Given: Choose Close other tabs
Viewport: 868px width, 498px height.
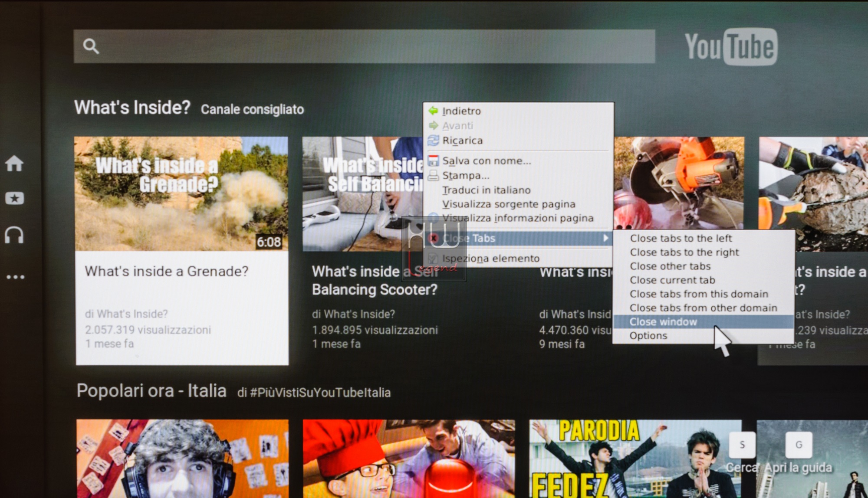Looking at the screenshot, I should coord(704,266).
